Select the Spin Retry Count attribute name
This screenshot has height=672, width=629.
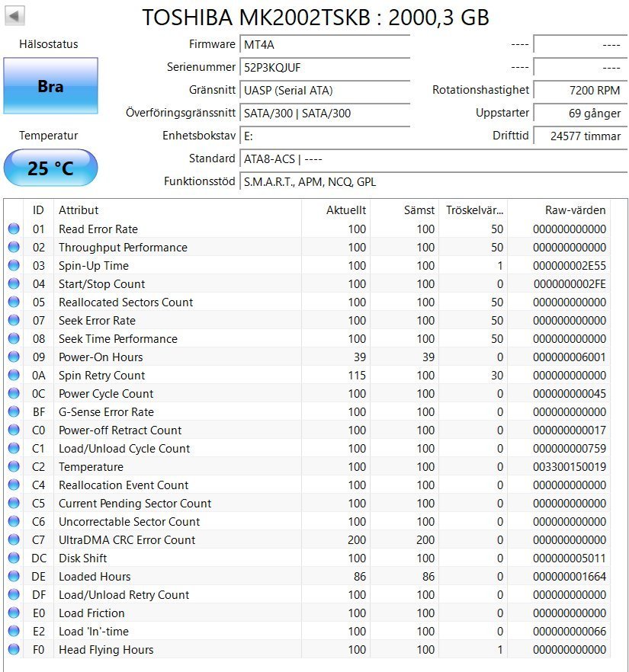(x=101, y=376)
